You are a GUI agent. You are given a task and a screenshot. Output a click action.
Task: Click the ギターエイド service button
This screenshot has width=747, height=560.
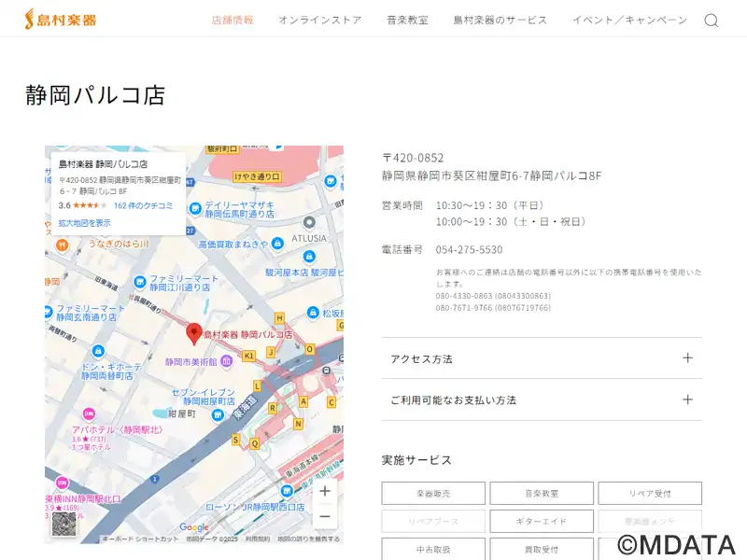[542, 522]
